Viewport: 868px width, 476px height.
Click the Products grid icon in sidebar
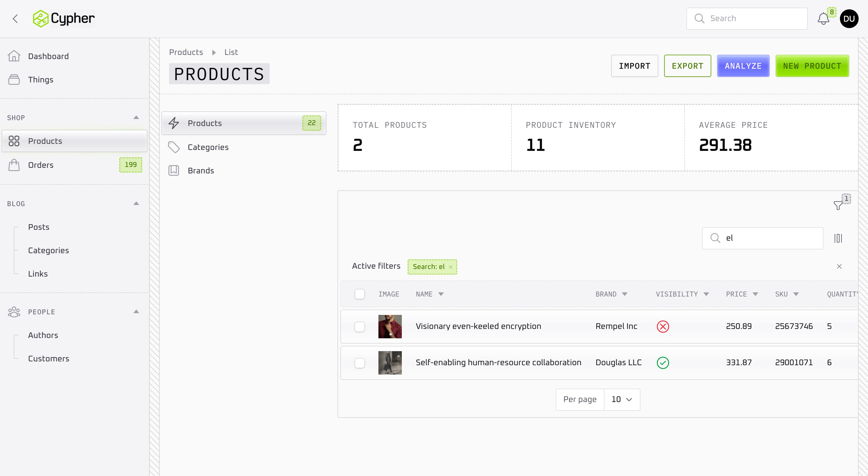point(14,141)
